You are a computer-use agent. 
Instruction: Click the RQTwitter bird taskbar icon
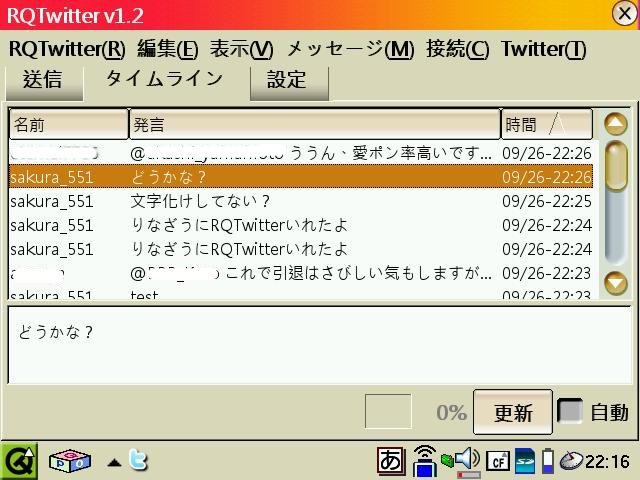coord(138,461)
